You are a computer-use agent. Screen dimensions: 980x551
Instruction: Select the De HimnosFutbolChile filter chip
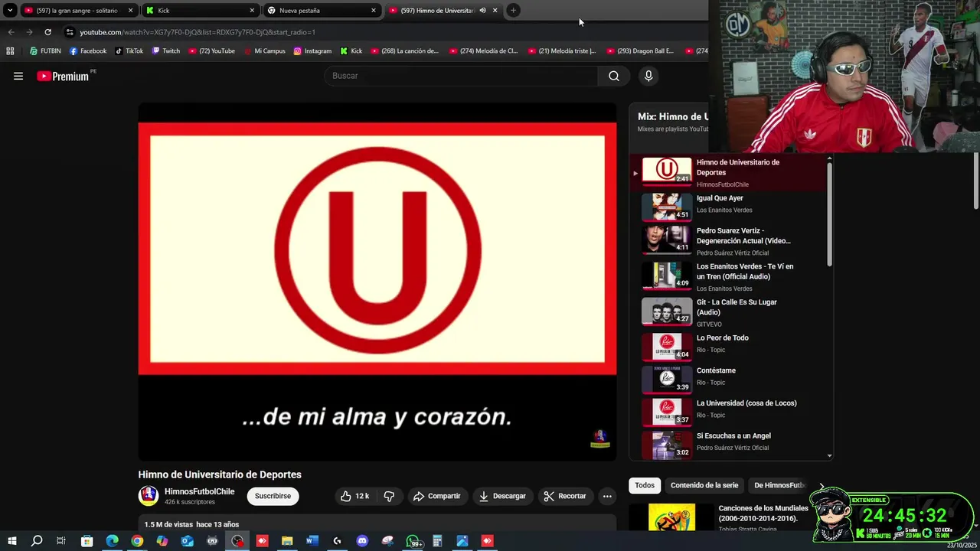(781, 485)
